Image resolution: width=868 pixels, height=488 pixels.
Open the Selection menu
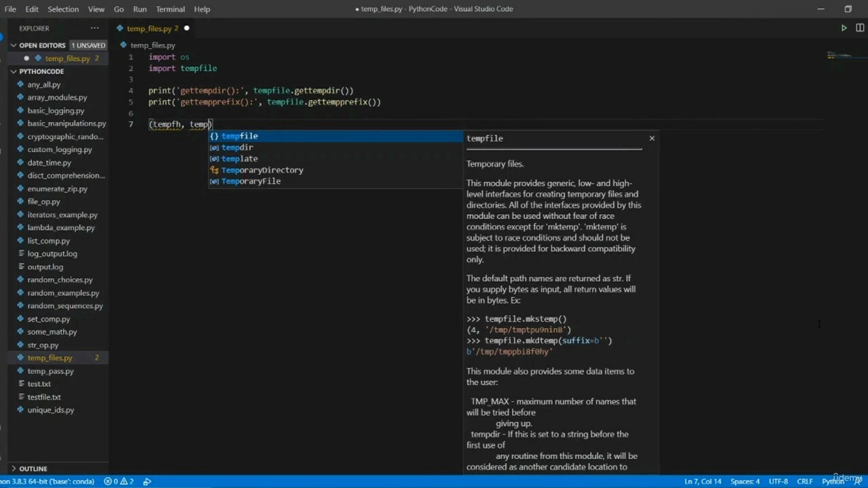coord(63,9)
